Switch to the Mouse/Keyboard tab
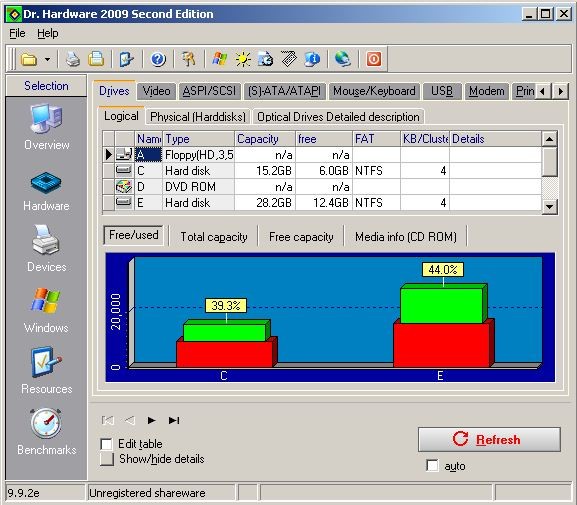This screenshot has width=577, height=505. pyautogui.click(x=374, y=91)
